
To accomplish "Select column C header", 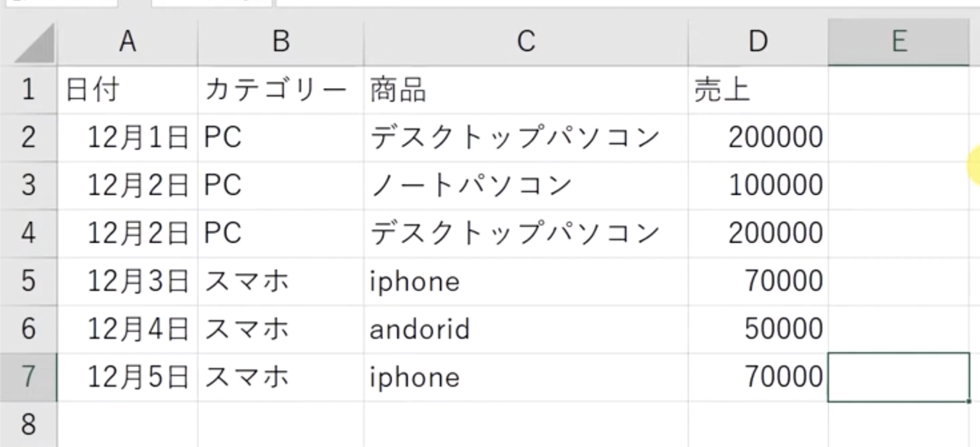I will click(x=526, y=42).
